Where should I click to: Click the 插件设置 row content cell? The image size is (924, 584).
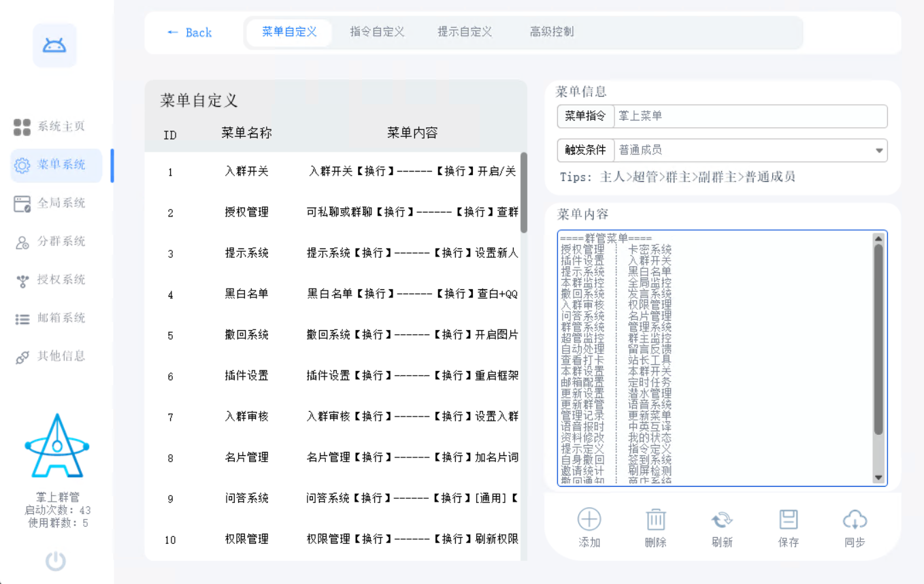tap(412, 376)
